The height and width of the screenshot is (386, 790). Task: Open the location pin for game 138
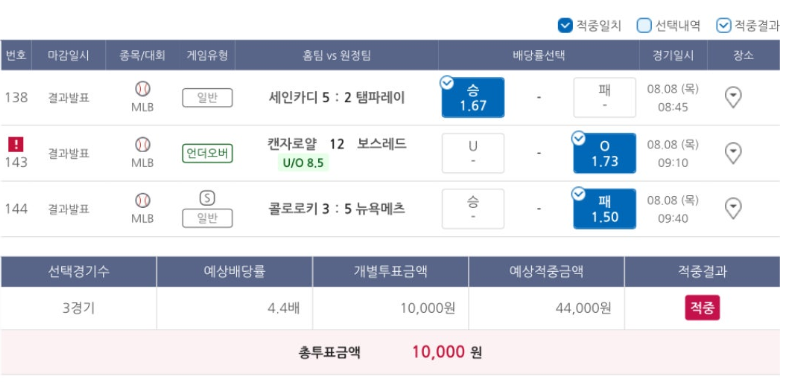click(x=733, y=97)
